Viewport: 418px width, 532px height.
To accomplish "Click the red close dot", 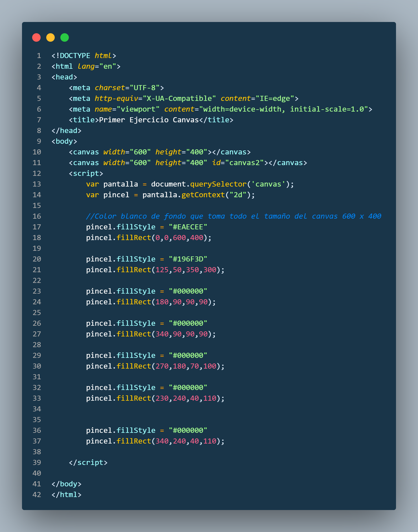I will pos(36,37).
